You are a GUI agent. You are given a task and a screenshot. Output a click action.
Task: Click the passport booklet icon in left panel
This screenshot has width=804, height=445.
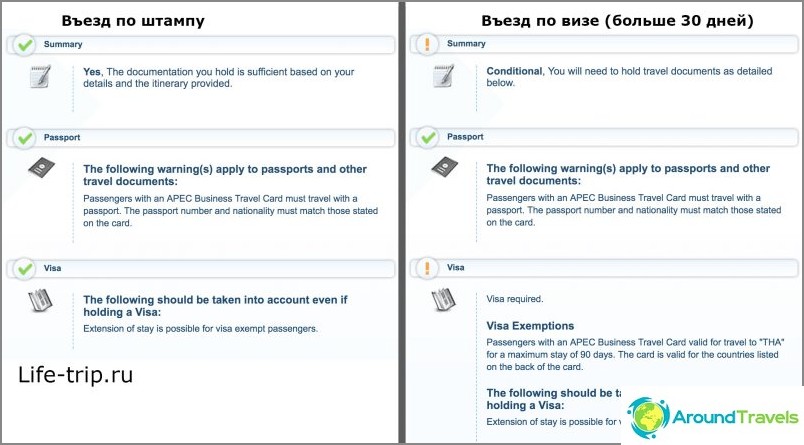click(x=41, y=168)
